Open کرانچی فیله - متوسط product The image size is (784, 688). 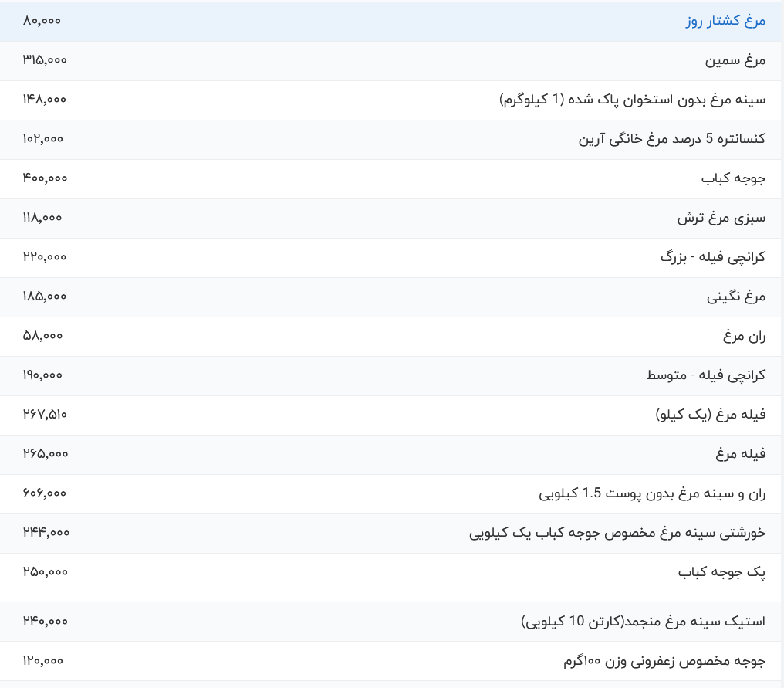tap(705, 375)
